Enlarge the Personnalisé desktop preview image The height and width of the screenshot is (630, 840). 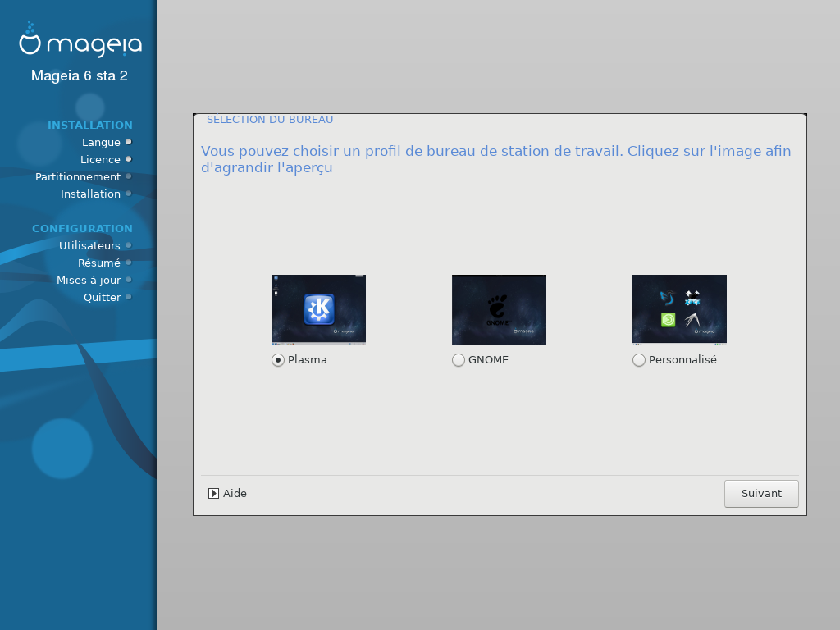click(x=679, y=309)
